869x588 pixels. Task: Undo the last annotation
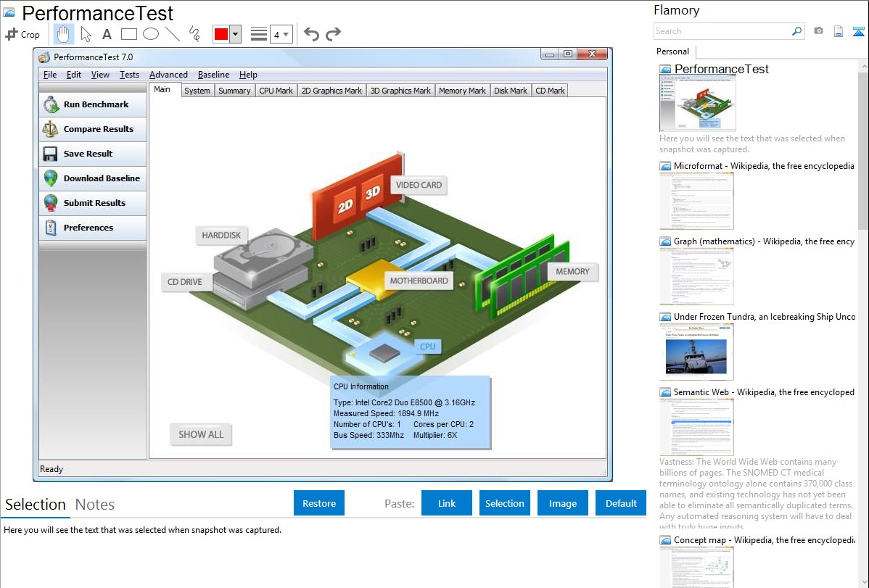pos(311,34)
